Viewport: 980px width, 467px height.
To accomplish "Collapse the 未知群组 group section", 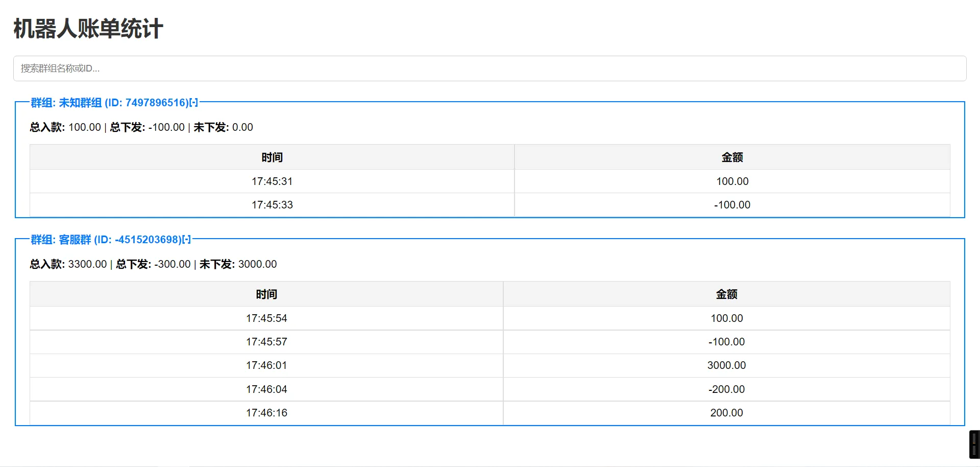I will [193, 103].
